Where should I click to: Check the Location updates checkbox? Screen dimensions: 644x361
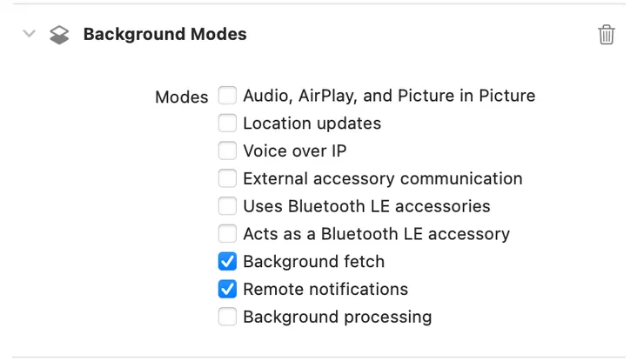(227, 124)
